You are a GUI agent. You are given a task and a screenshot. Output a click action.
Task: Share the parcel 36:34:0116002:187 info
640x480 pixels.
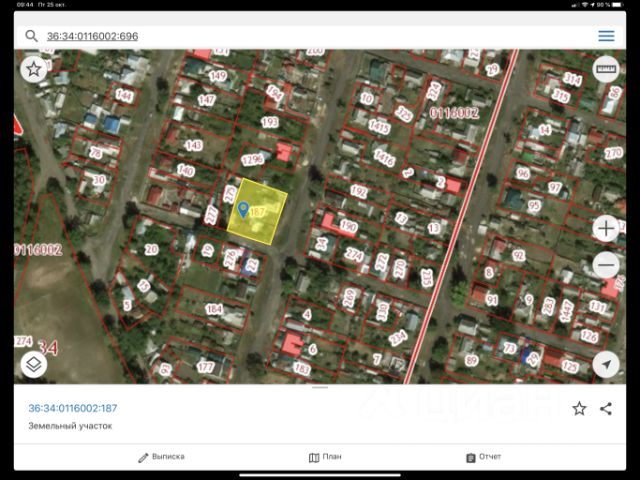pos(606,408)
